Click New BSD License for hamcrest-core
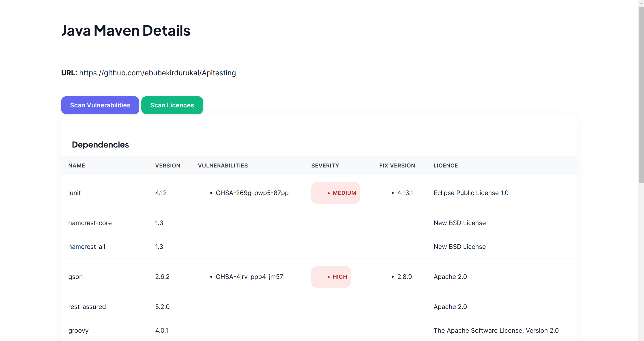This screenshot has width=644, height=341. point(459,223)
